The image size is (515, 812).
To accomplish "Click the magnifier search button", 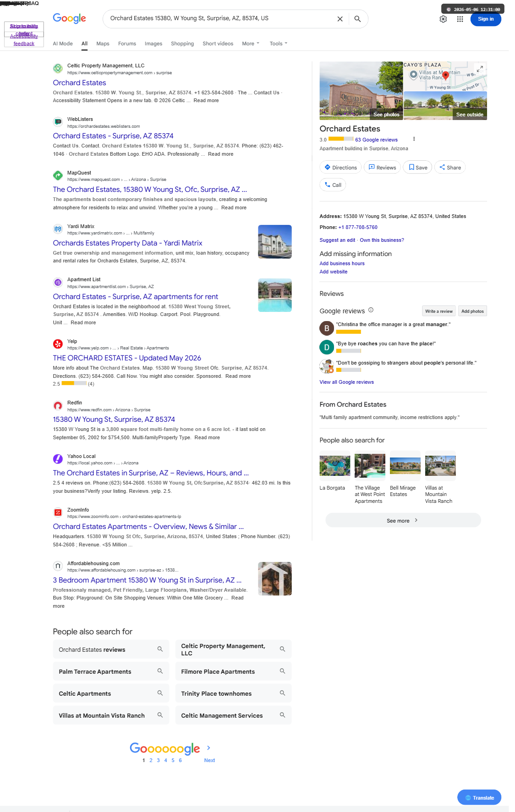I will click(357, 19).
